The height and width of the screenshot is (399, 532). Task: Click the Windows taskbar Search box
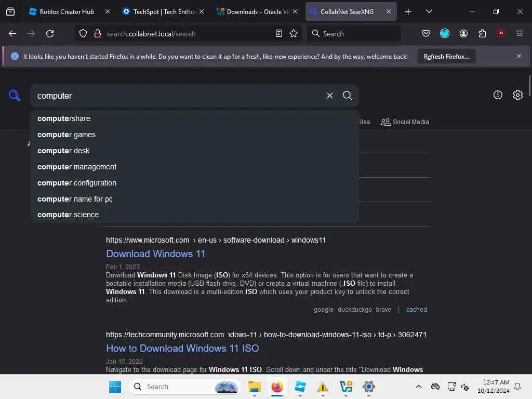(x=185, y=387)
